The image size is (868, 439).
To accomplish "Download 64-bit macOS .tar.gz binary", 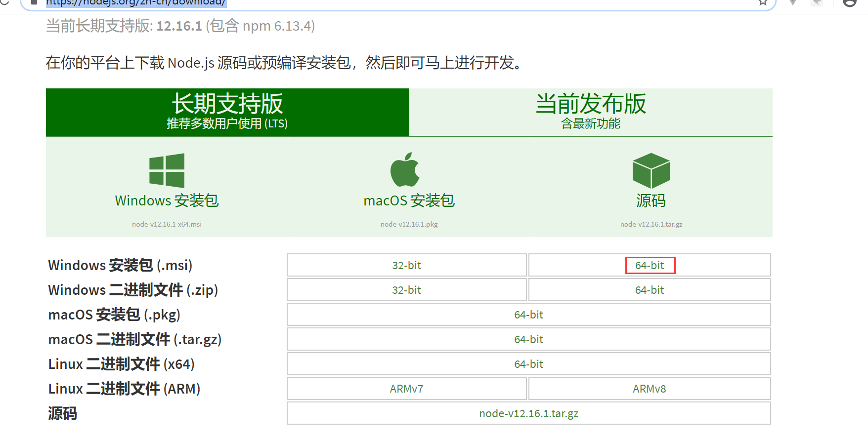I will (x=529, y=339).
